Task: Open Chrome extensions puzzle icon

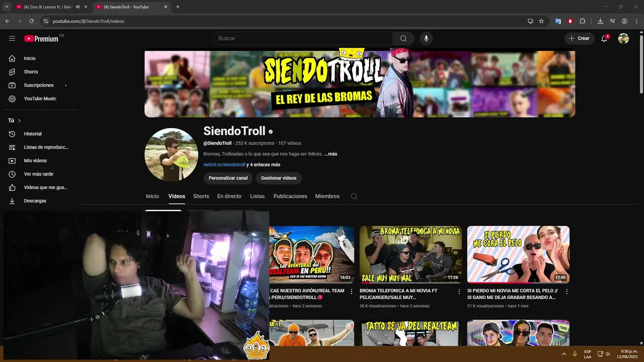Action: tap(583, 21)
